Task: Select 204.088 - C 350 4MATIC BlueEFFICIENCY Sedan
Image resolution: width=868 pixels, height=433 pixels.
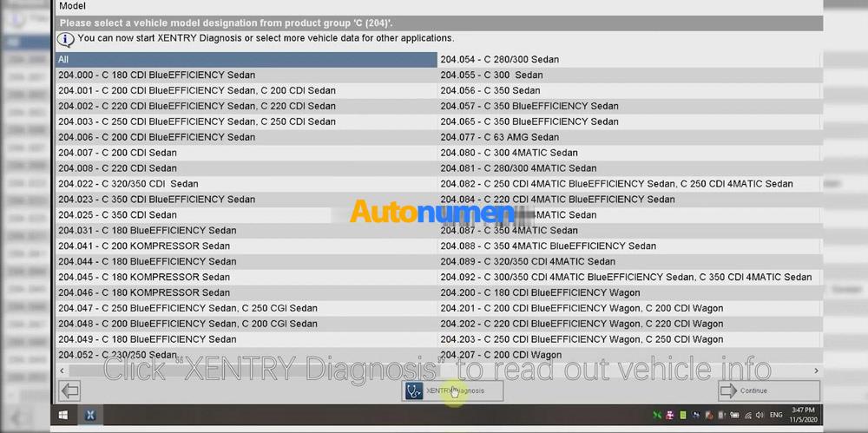Action: click(x=629, y=246)
